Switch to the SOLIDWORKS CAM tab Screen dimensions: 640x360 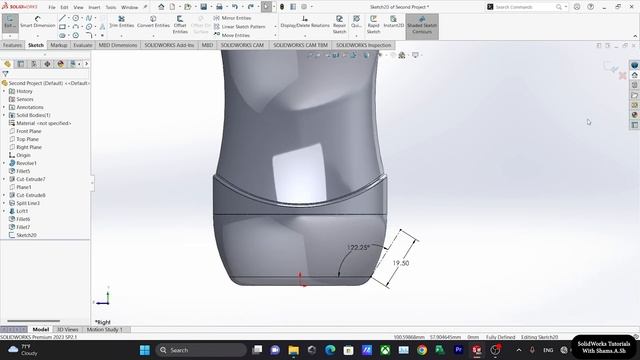coord(242,45)
